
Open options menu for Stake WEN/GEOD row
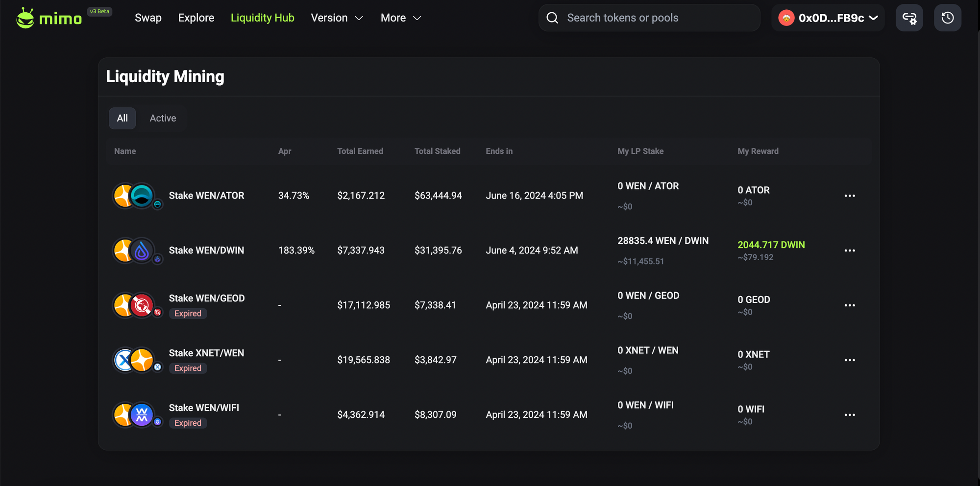point(850,305)
